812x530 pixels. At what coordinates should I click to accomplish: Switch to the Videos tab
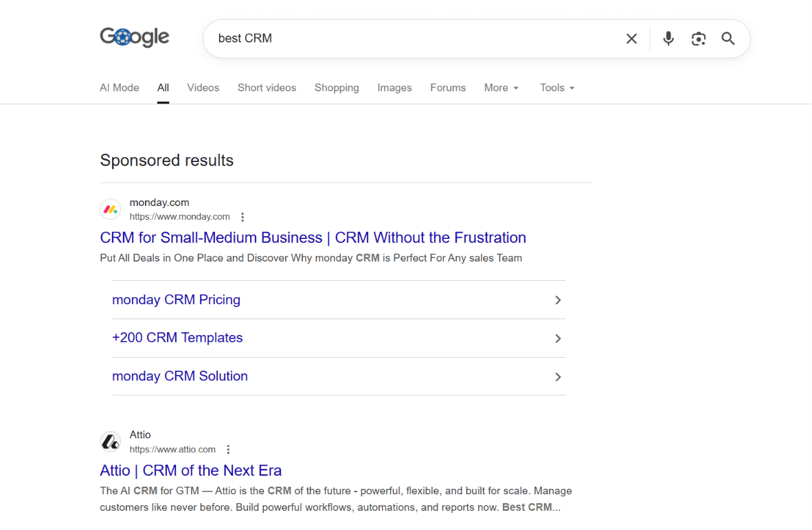pyautogui.click(x=203, y=88)
